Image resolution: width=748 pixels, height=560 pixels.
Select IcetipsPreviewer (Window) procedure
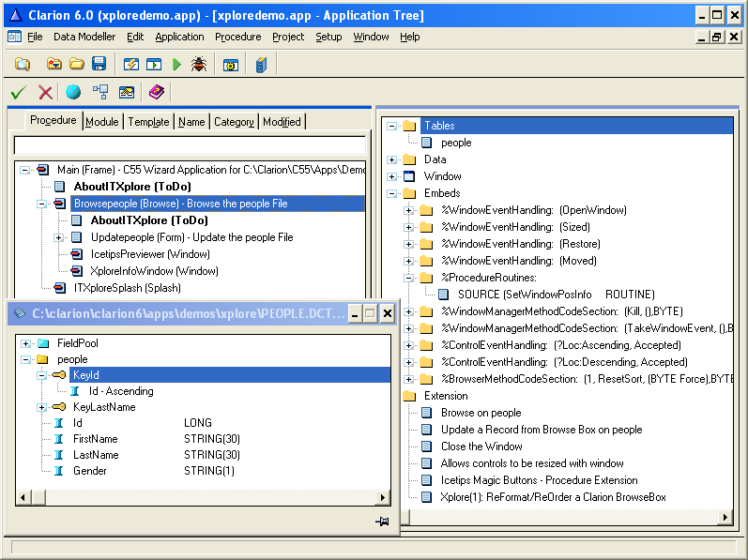150,254
